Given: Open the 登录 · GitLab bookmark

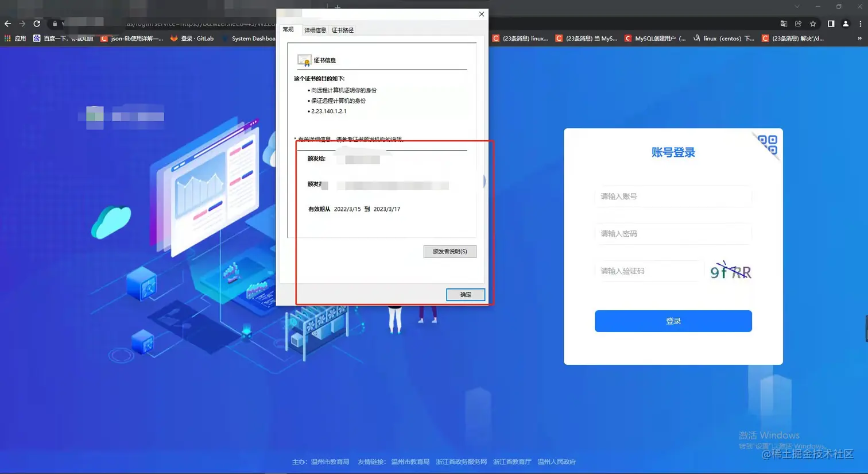Looking at the screenshot, I should (x=192, y=38).
